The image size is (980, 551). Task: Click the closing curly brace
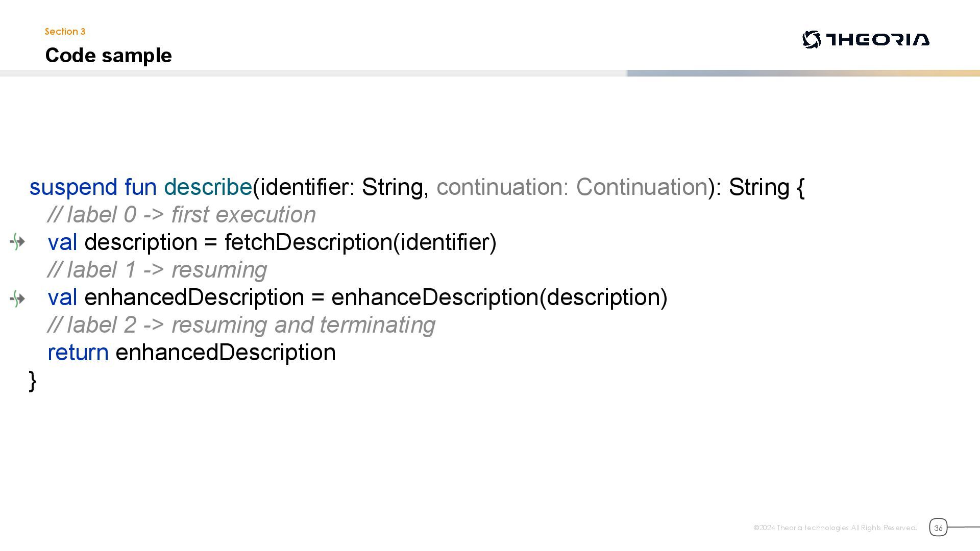[33, 381]
